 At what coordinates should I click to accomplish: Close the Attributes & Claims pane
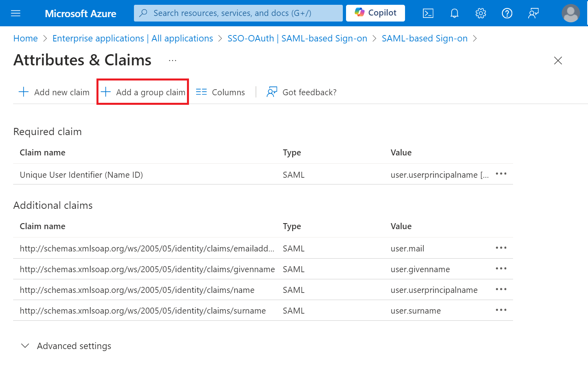(x=558, y=61)
